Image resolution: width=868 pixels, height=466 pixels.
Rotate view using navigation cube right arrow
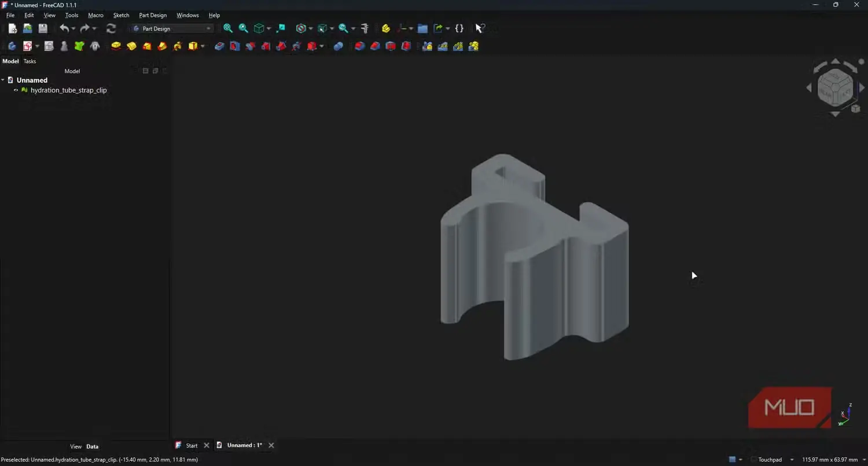point(862,88)
